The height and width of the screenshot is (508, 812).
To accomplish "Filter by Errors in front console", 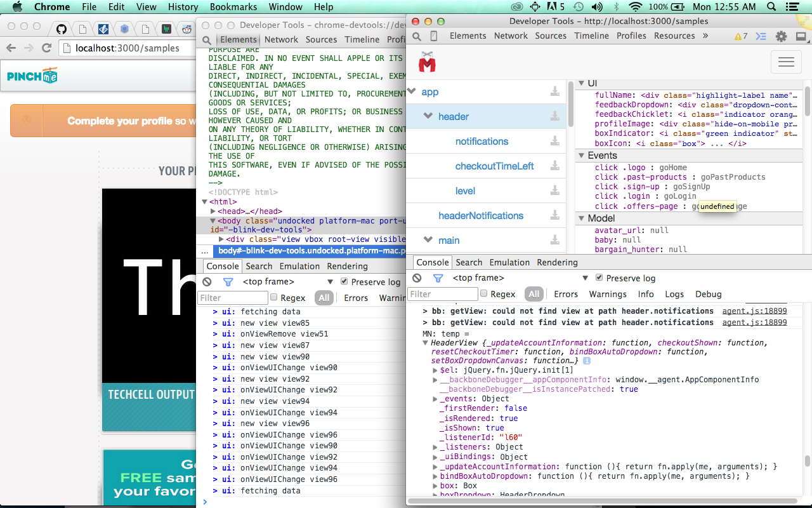I will (566, 294).
